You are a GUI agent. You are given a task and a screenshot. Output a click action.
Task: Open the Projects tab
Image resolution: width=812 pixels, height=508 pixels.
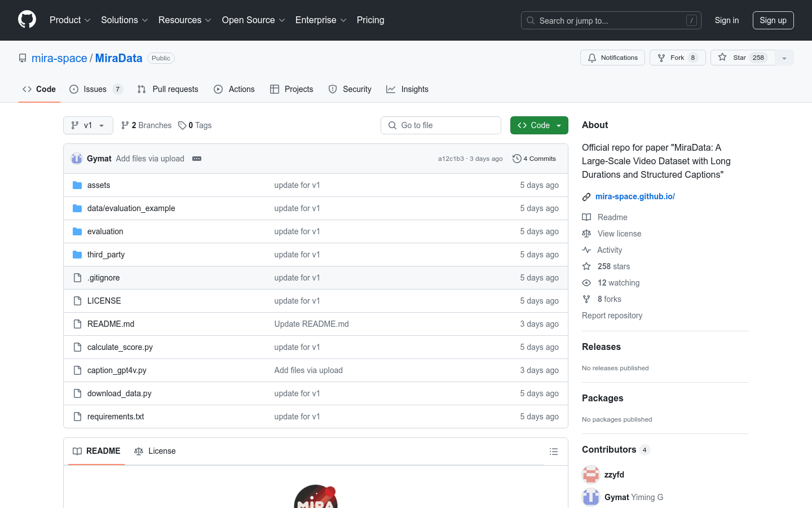click(x=292, y=89)
